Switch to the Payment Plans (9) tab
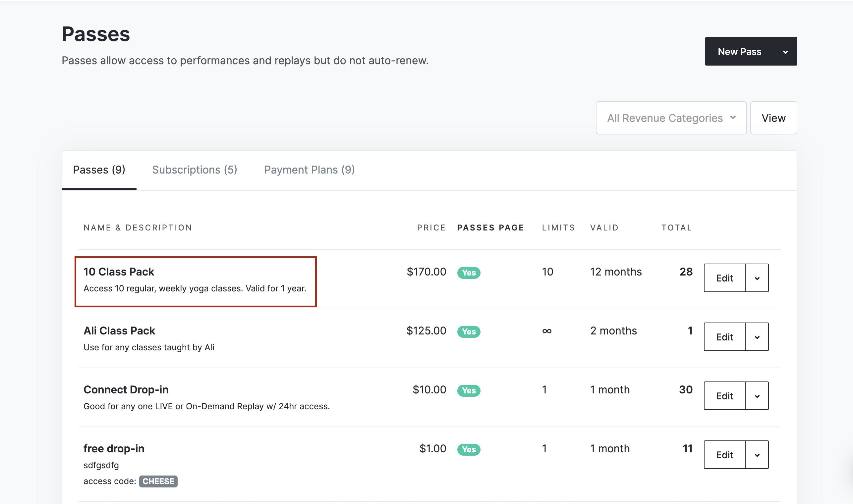853x504 pixels. [309, 170]
